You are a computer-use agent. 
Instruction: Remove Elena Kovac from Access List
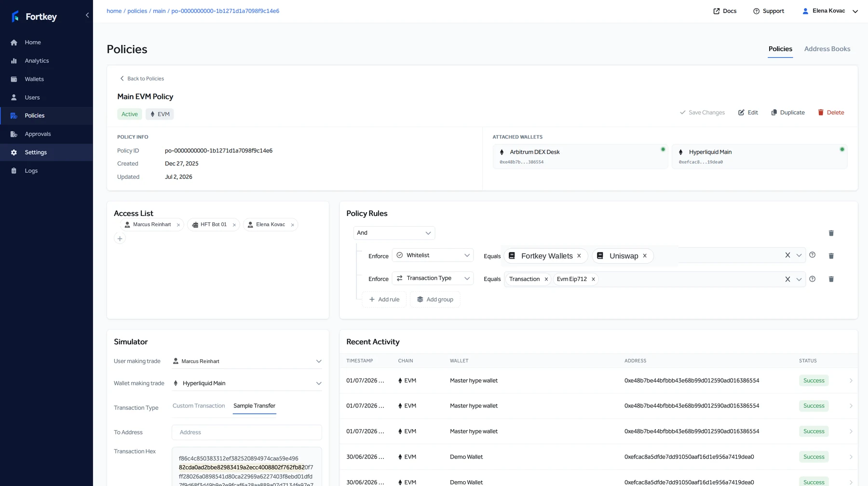pos(292,225)
